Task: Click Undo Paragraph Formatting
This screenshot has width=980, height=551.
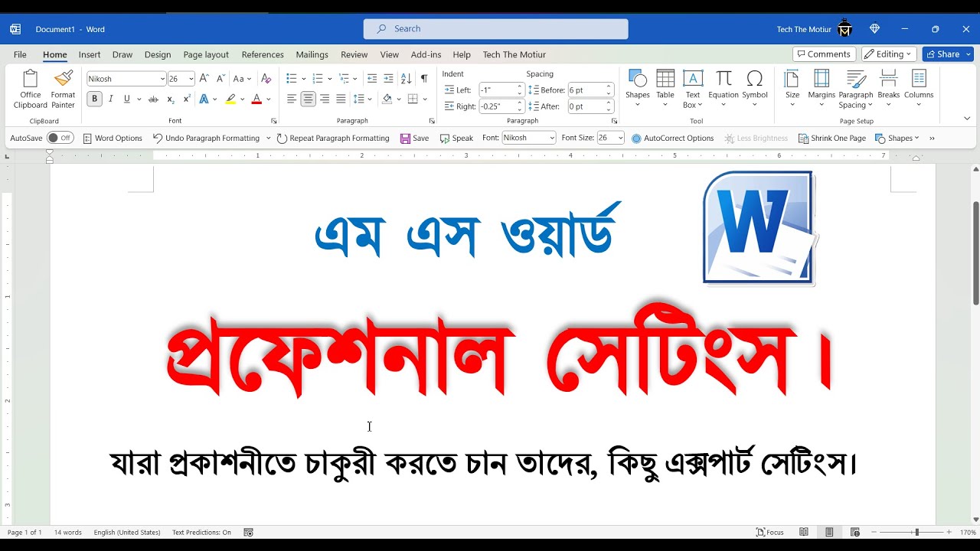Action: click(x=206, y=139)
